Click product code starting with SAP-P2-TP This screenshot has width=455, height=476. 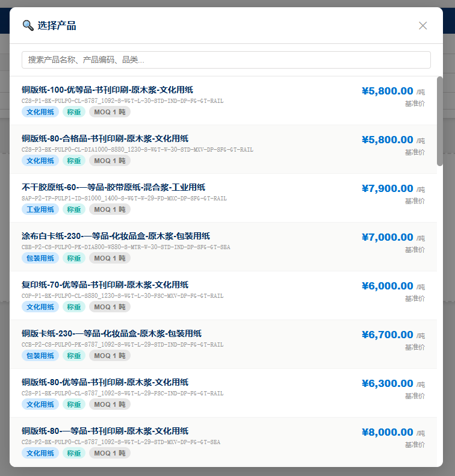point(124,198)
